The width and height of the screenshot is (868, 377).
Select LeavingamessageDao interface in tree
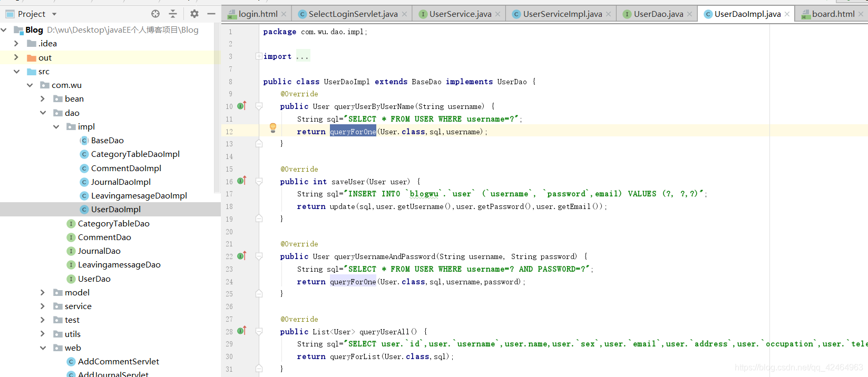pyautogui.click(x=119, y=265)
